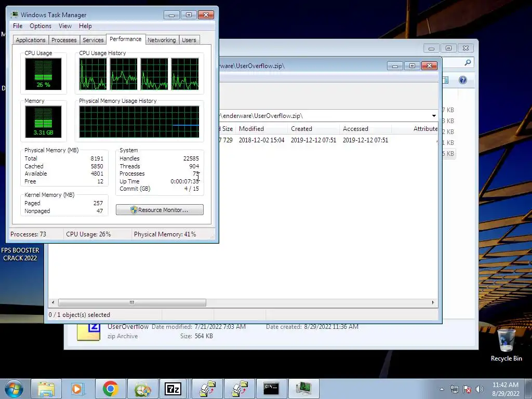Open Explorer window Help question mark icon
This screenshot has width=532, height=399.
point(463,80)
